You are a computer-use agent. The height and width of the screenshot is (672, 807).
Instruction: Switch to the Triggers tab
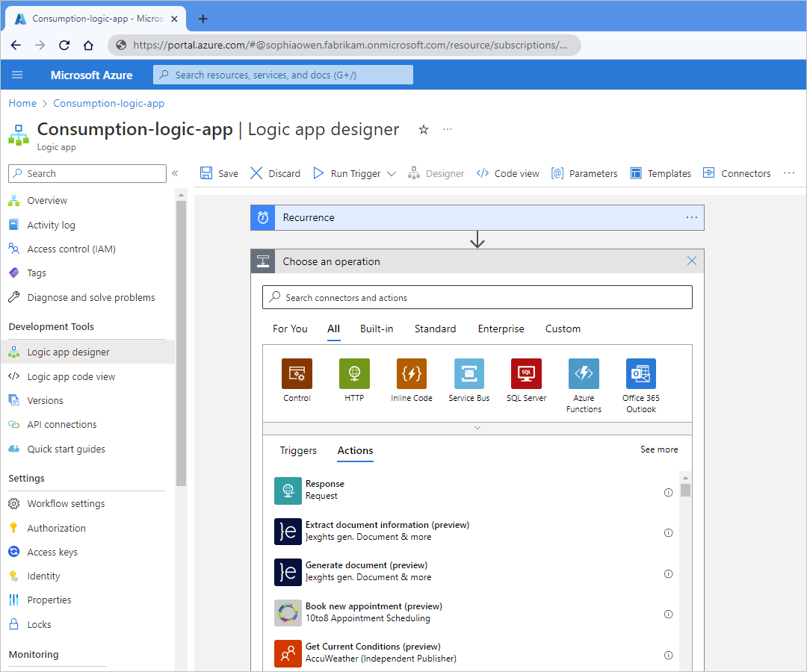298,450
